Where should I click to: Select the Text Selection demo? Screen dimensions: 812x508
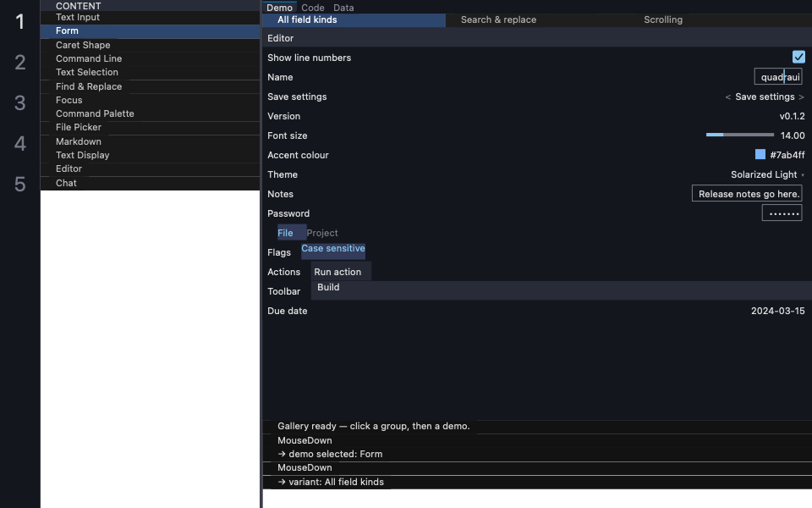coord(151,73)
